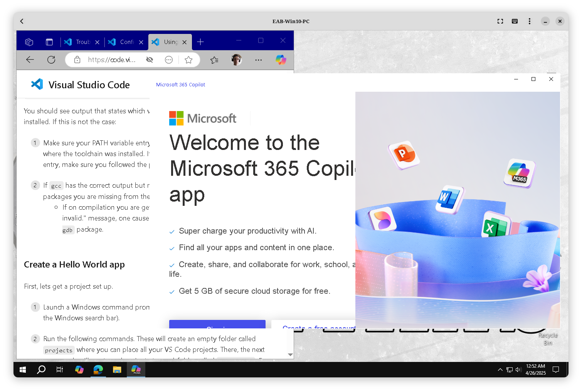View site information lock icon

77,60
